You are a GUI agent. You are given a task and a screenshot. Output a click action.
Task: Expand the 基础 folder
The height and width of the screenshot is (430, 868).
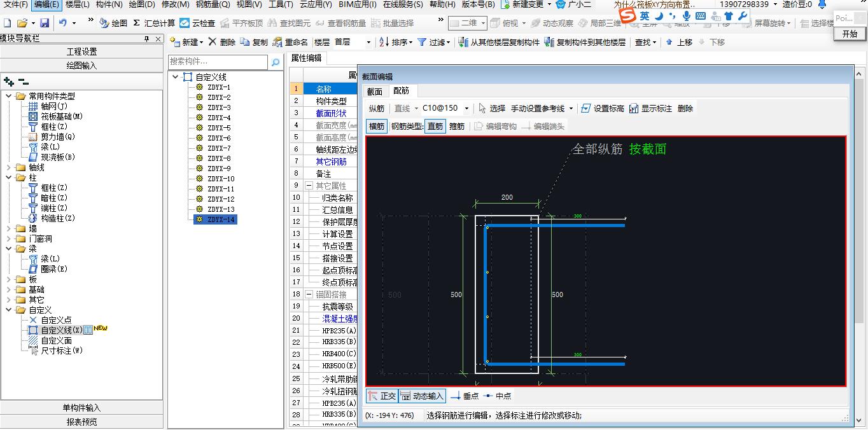[8, 289]
